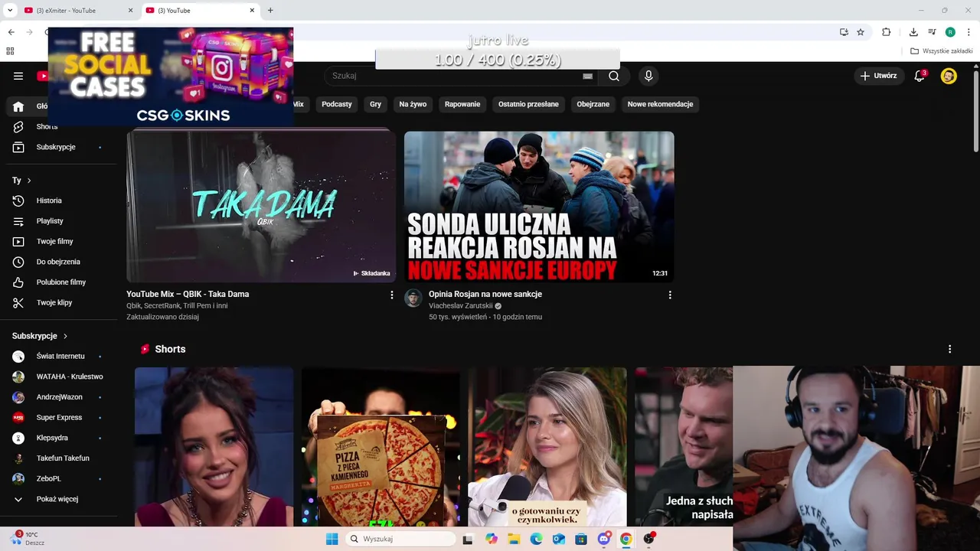Select the Ostatnio przesłane chip
This screenshot has width=980, height=551.
pyautogui.click(x=528, y=104)
